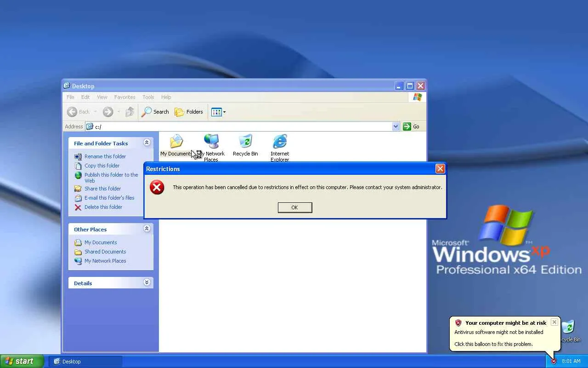Open the Forward history dropdown arrow
Screen dimensions: 588x368
(x=119, y=112)
